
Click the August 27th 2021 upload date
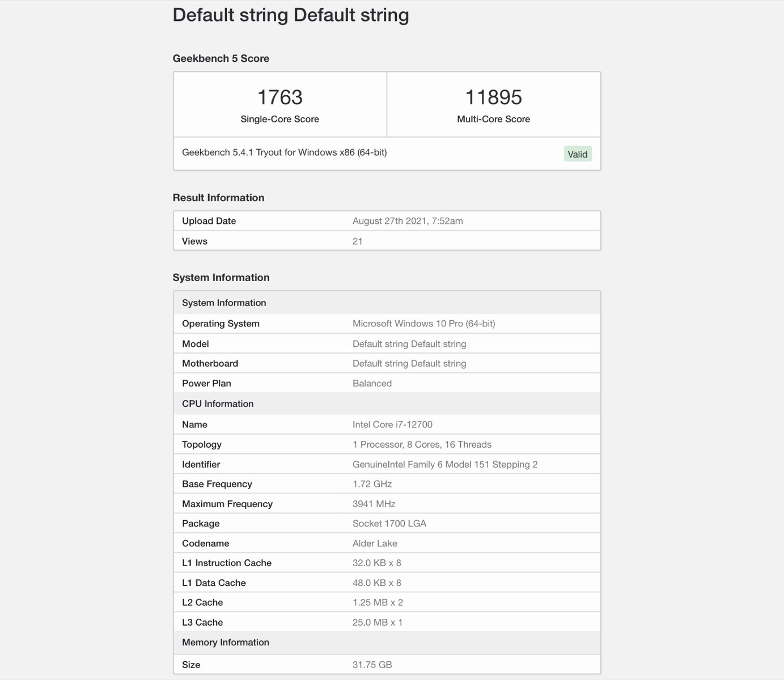[x=407, y=221]
